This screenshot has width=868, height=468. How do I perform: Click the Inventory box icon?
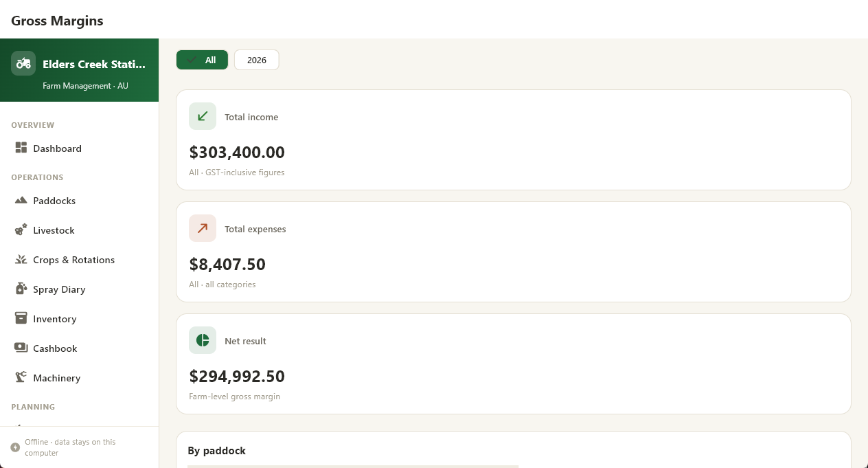pyautogui.click(x=21, y=318)
